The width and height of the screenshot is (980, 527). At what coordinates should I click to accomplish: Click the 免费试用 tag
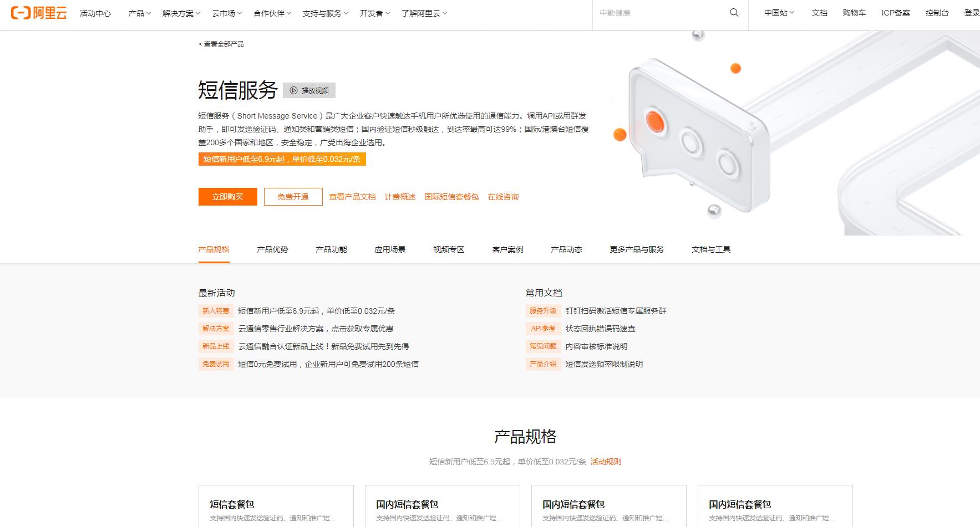[216, 364]
